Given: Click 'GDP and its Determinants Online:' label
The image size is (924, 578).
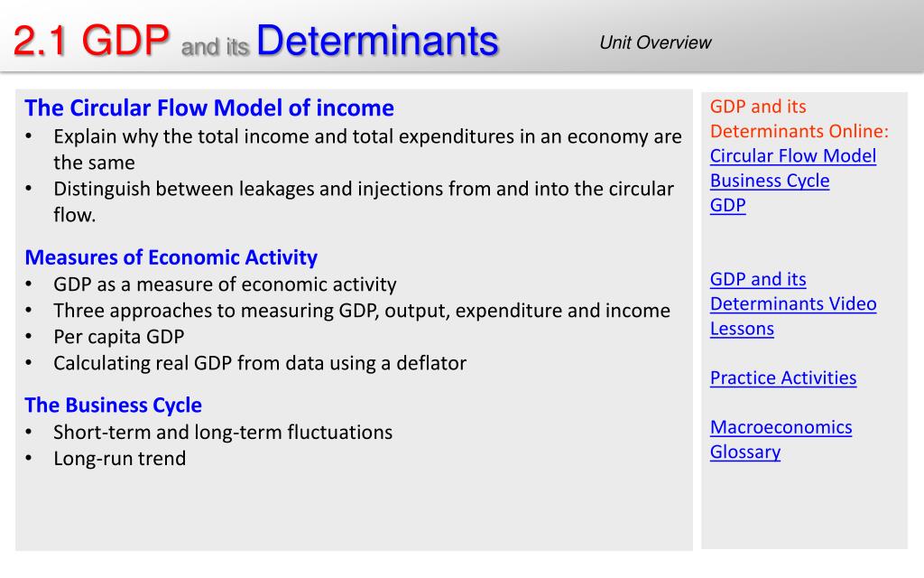Looking at the screenshot, I should pyautogui.click(x=799, y=118).
